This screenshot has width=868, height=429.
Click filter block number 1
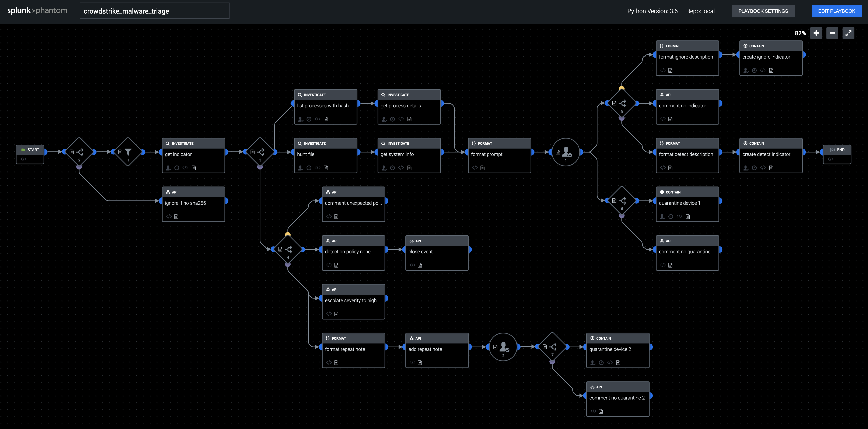128,152
